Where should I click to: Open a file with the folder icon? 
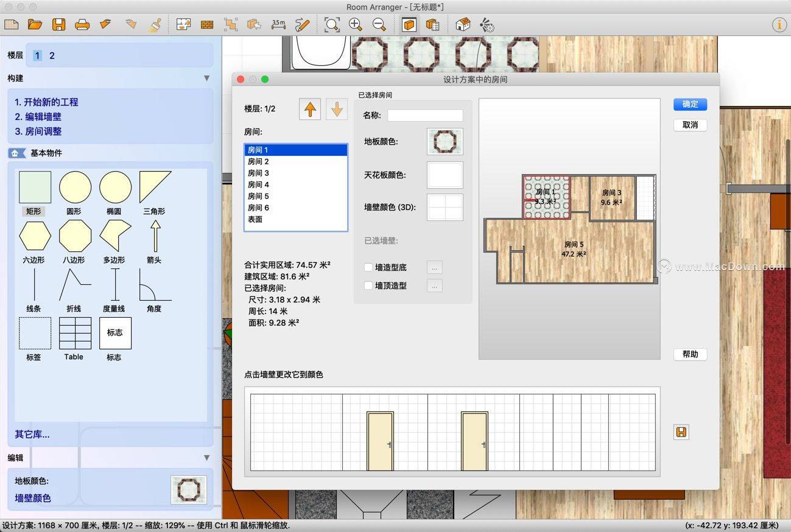click(35, 24)
